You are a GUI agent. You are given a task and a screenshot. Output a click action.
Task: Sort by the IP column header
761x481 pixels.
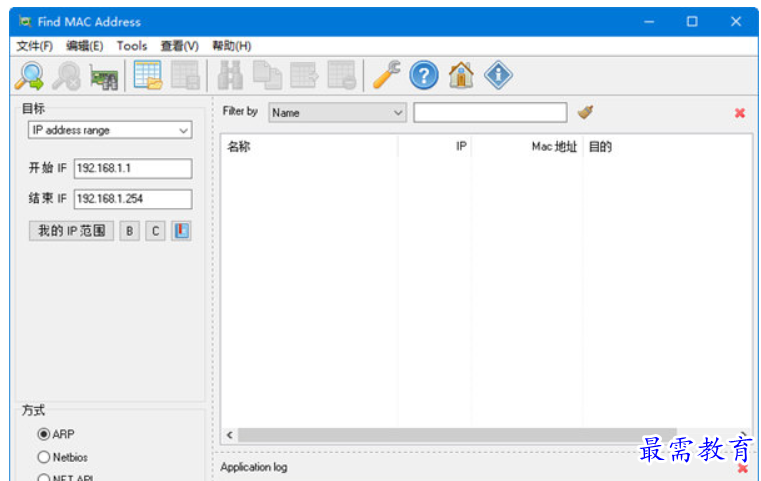[435, 147]
